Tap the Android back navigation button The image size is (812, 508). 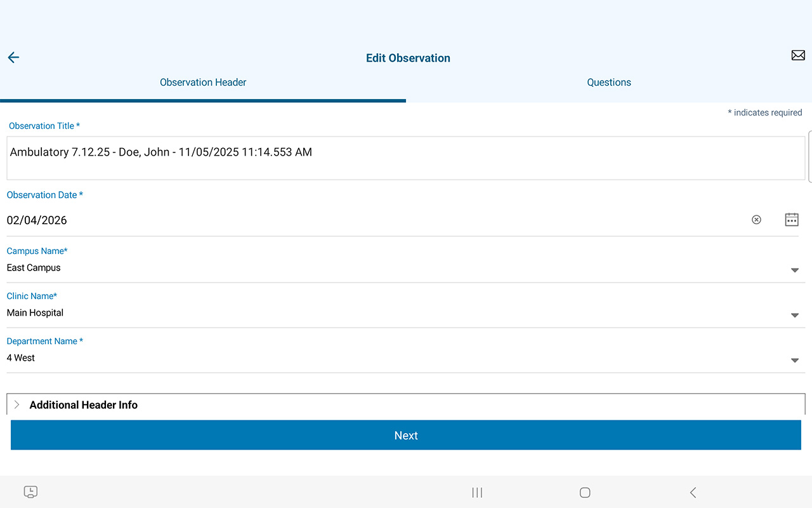[693, 493]
